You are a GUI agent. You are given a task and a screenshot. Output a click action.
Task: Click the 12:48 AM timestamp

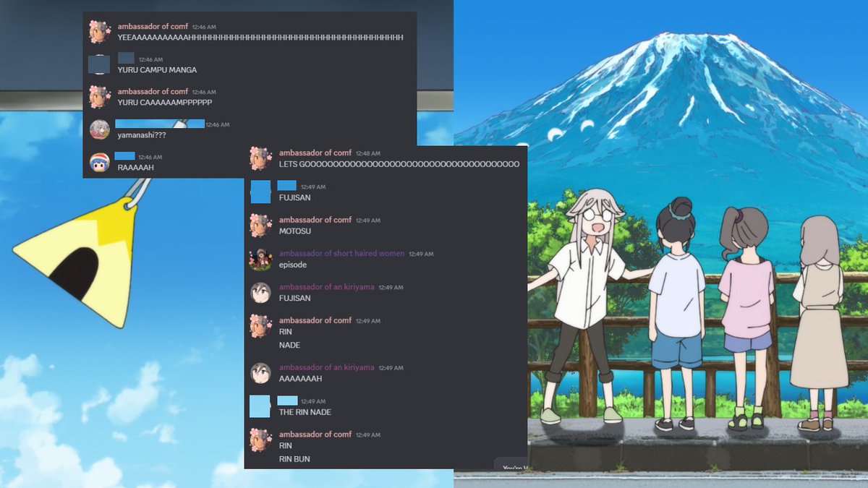[367, 153]
